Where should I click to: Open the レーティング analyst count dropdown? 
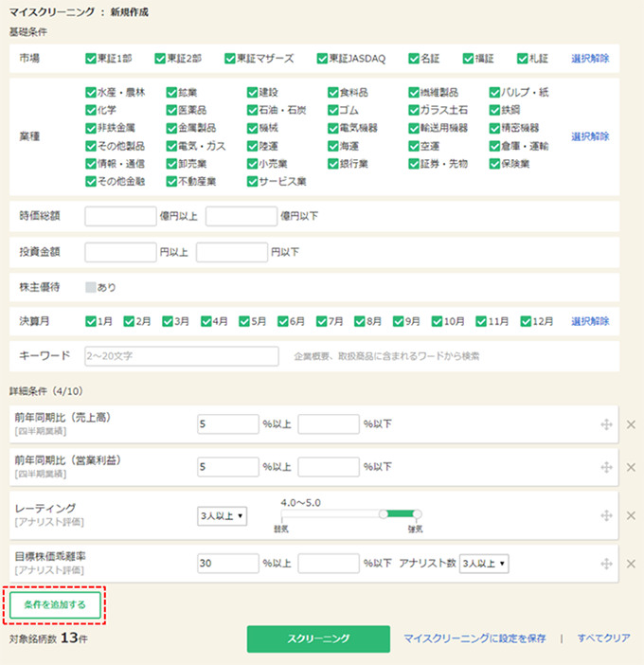(x=222, y=515)
